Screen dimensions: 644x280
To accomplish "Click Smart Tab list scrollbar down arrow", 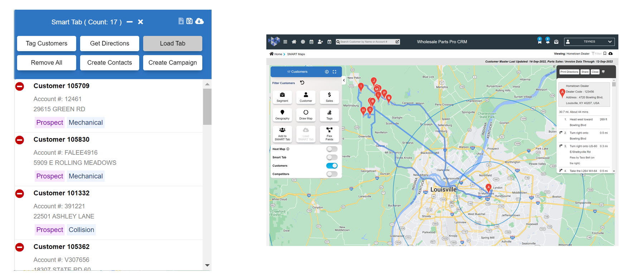I will [x=207, y=265].
